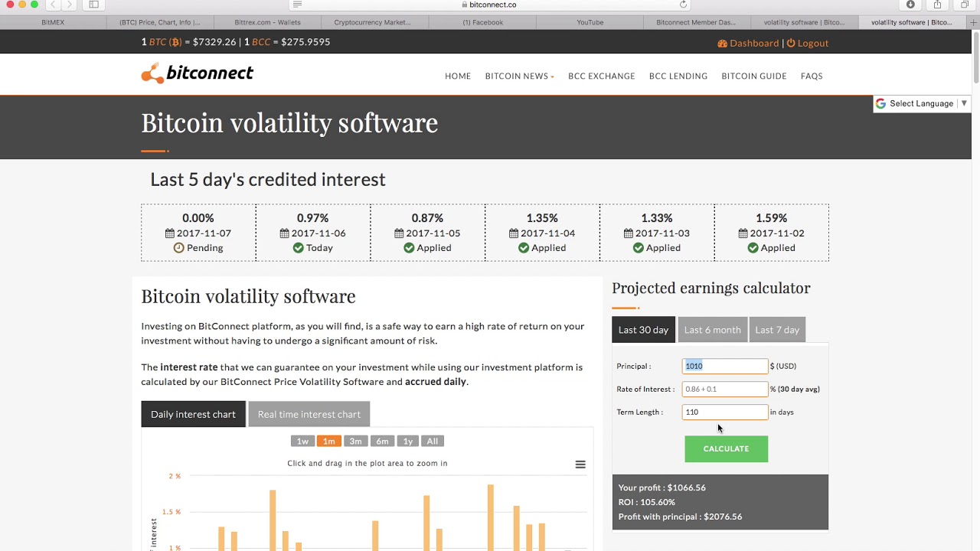Image resolution: width=980 pixels, height=551 pixels.
Task: Go to BCC EXCHANGE
Action: [x=602, y=76]
